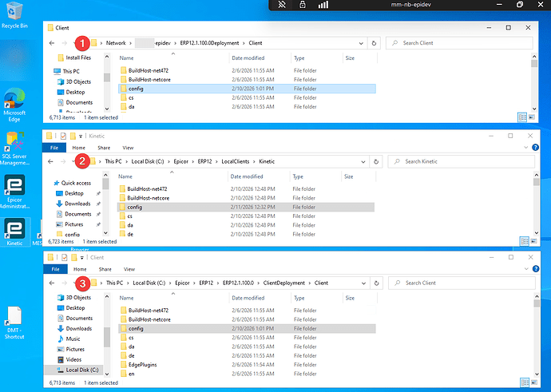The height and width of the screenshot is (392, 551).
Task: Click the ClientDeployment breadcrumb in the address bar
Action: (284, 283)
